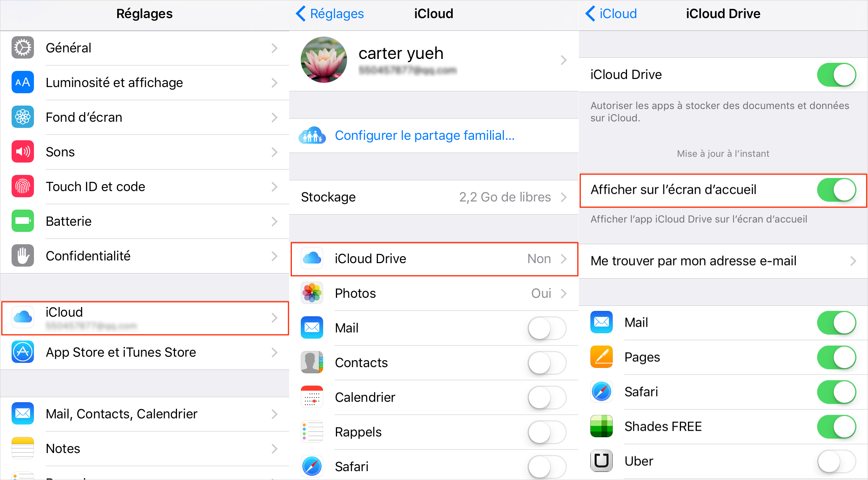
Task: Tap the Oui value beside Photos
Action: pos(541,294)
